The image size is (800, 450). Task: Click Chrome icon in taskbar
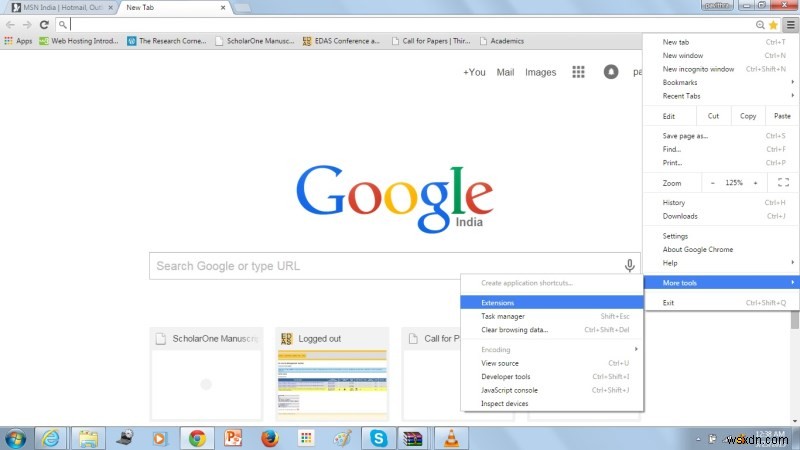(x=197, y=439)
